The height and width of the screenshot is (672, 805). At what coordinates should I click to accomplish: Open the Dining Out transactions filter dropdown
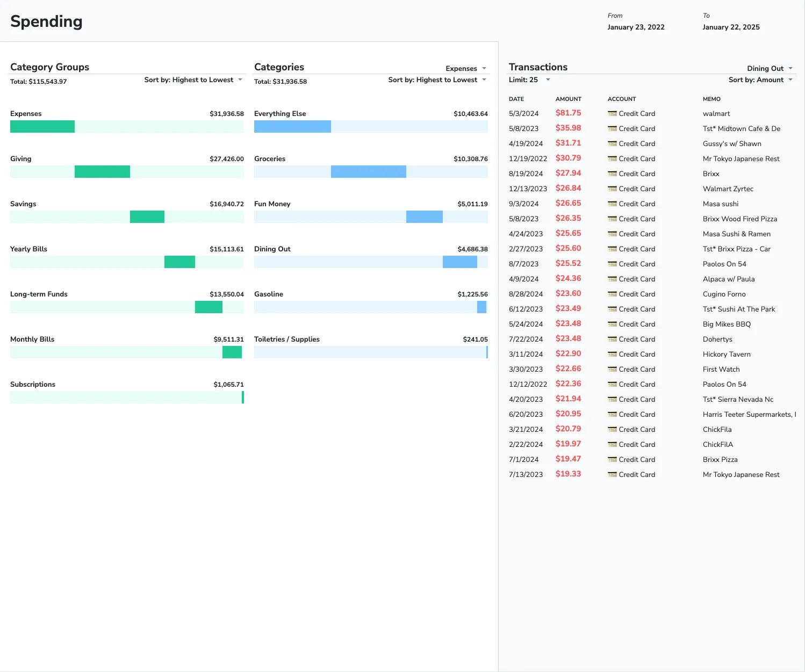770,68
